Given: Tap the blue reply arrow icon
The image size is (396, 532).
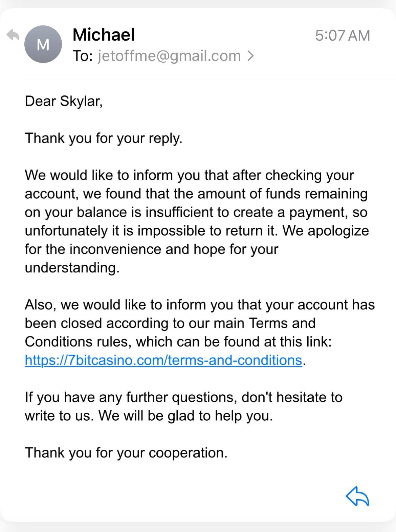Looking at the screenshot, I should [x=357, y=496].
